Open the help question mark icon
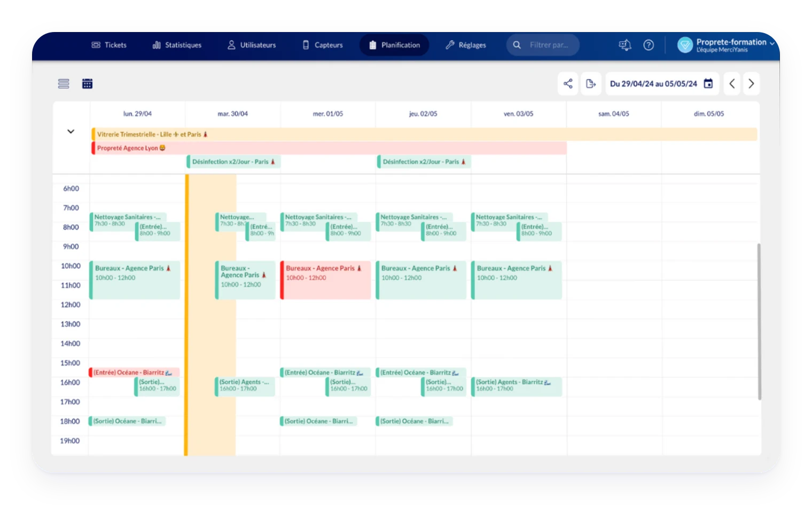812x505 pixels. tap(649, 45)
